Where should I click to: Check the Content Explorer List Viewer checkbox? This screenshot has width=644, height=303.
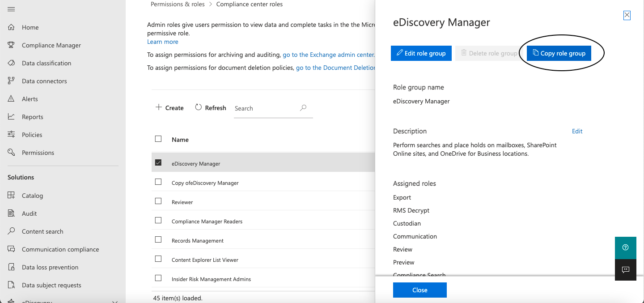click(158, 259)
